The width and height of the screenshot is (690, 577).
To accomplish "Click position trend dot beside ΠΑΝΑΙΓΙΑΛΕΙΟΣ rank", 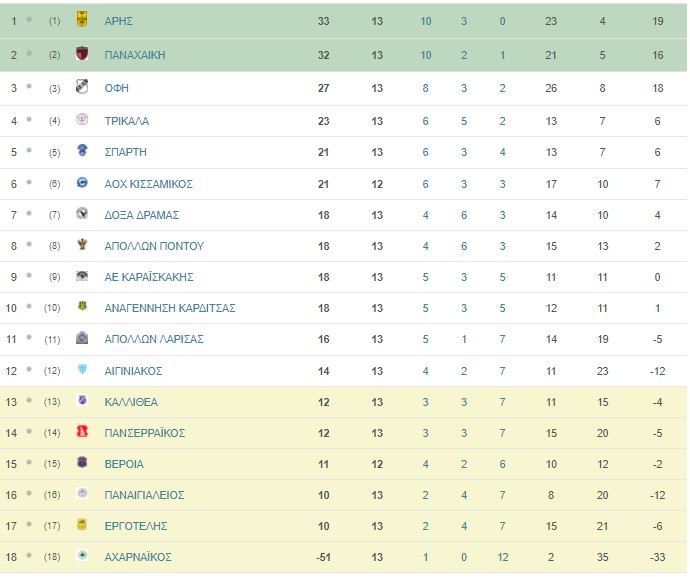I will tap(29, 493).
